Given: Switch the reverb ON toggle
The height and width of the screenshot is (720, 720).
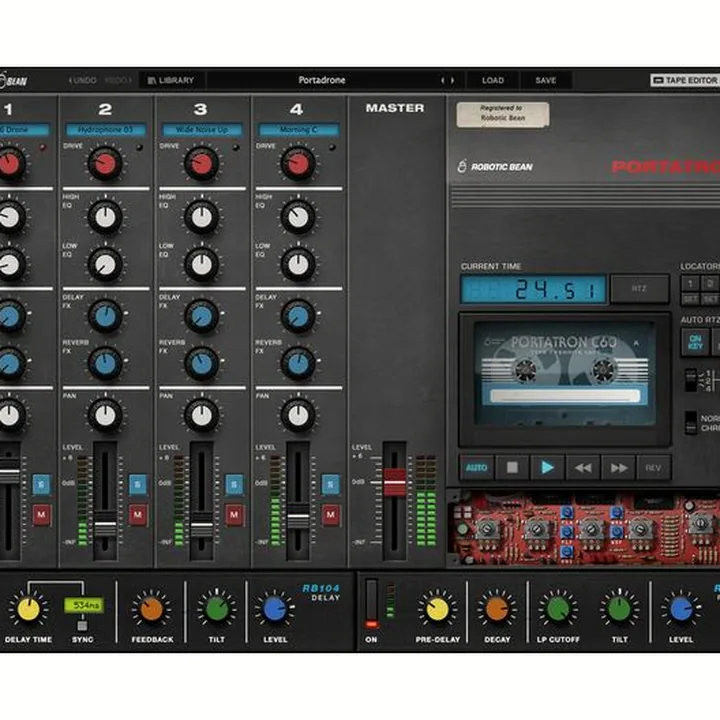Looking at the screenshot, I should point(371,605).
